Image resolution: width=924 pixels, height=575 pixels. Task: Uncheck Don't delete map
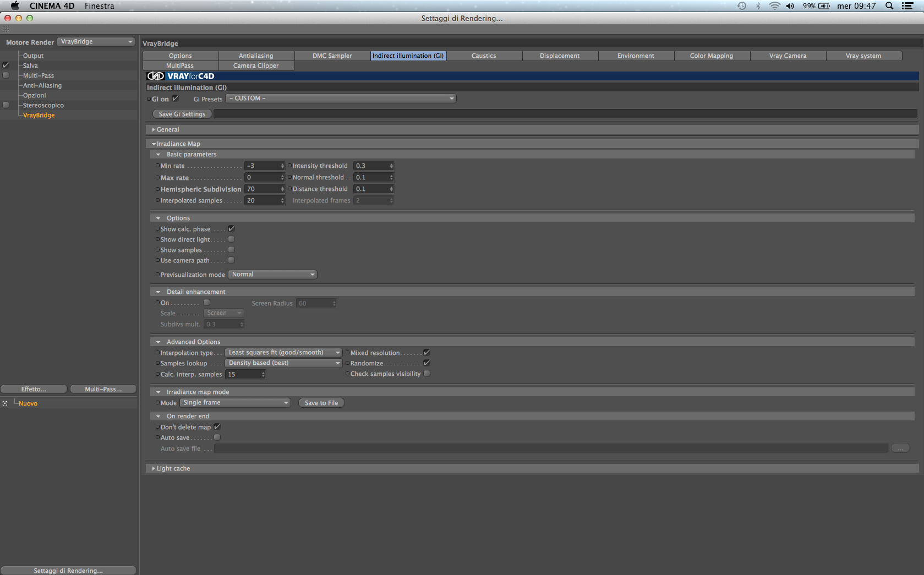click(x=217, y=427)
